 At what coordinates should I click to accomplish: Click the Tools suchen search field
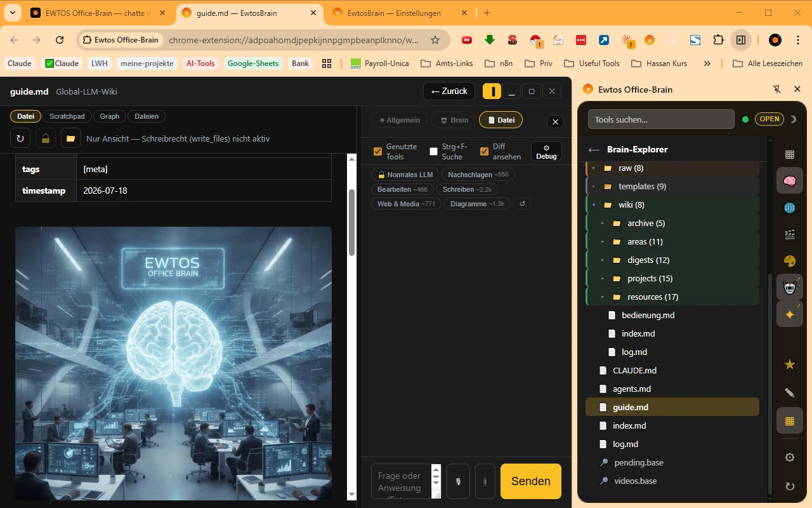tap(661, 119)
